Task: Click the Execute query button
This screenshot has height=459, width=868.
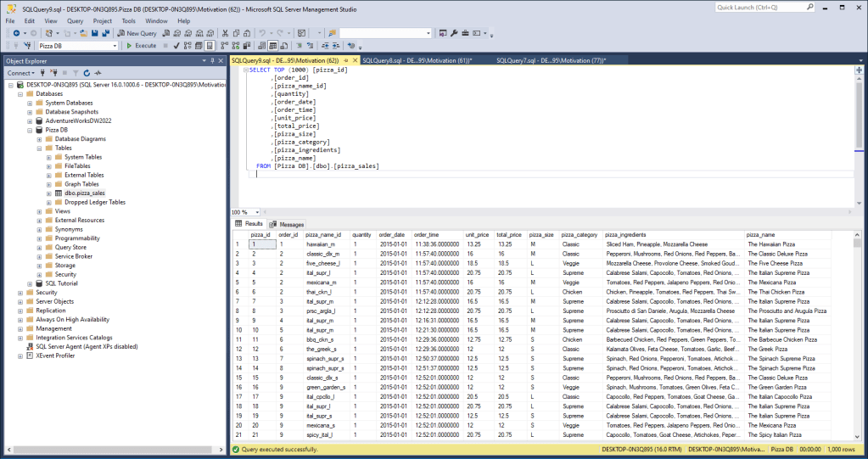Action: (141, 46)
